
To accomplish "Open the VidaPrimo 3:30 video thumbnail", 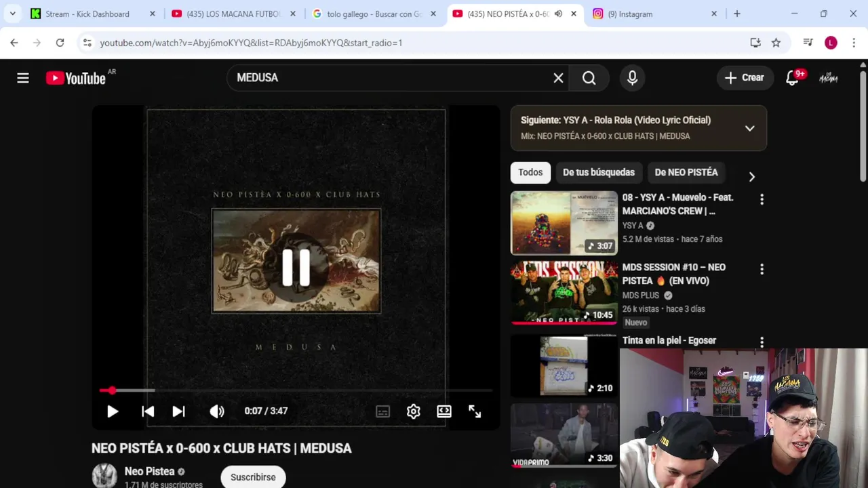I will click(x=564, y=435).
